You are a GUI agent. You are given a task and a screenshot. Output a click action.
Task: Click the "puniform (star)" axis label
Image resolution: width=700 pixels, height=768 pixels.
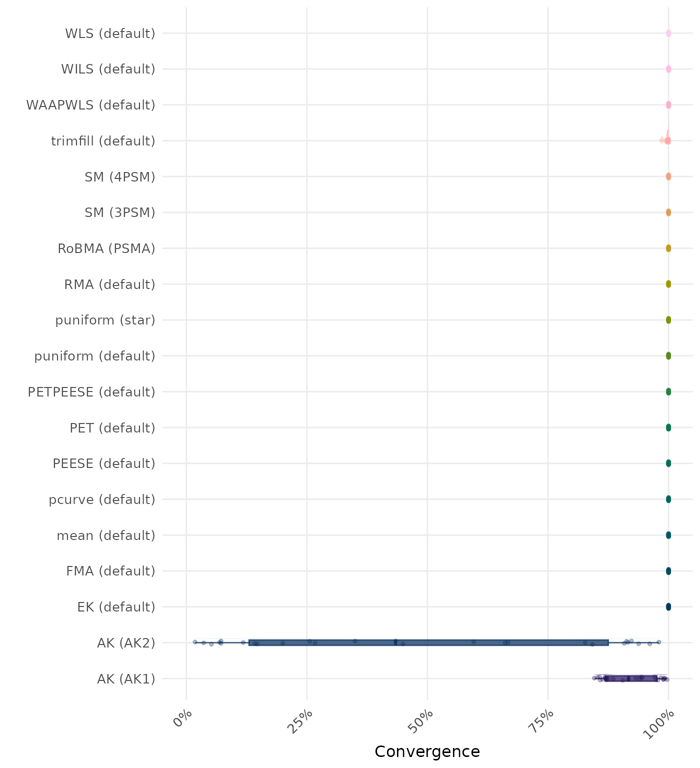point(105,320)
